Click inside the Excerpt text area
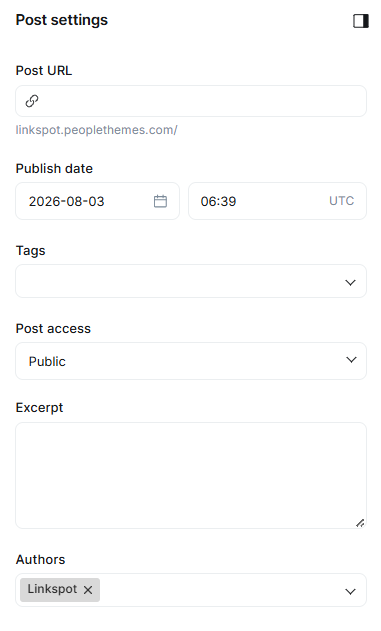Image resolution: width=381 pixels, height=631 pixels. tap(191, 475)
